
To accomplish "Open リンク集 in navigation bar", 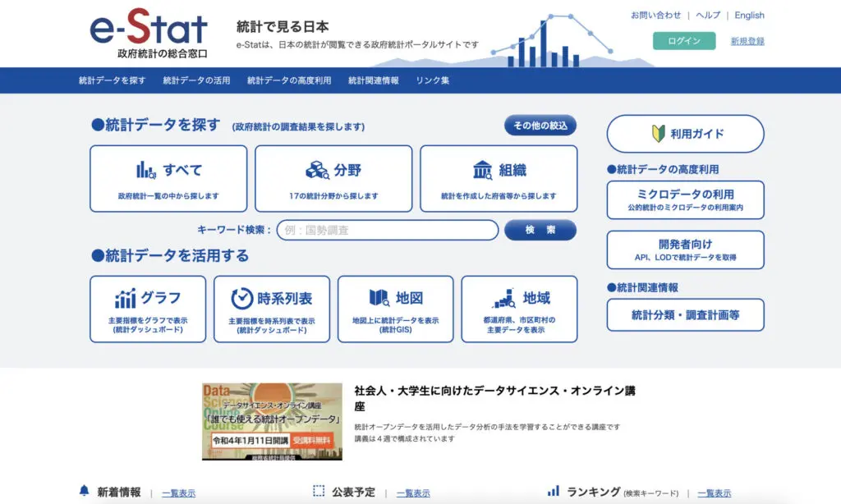I will click(x=433, y=80).
